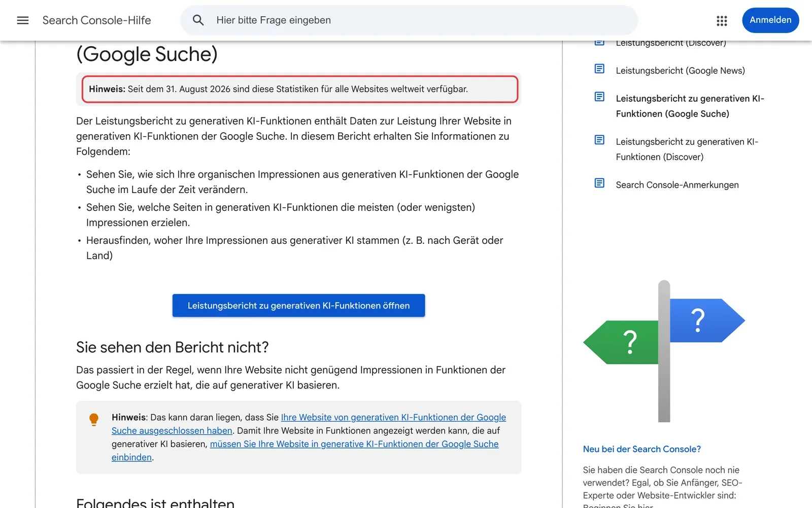Screen dimensions: 812x508
Task: Focus the 'Hier bitte Frage eingeben' search field
Action: [x=409, y=20]
